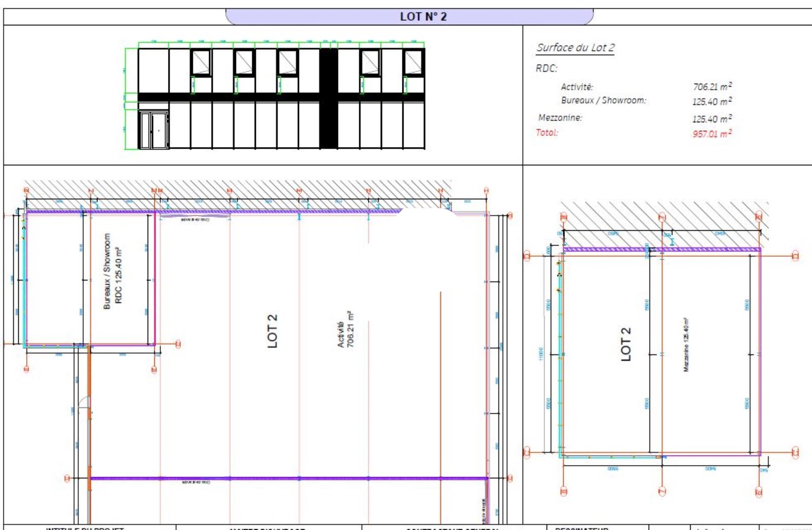
Task: Click the Mezzanine: label in the surface list
Action: click(x=560, y=118)
